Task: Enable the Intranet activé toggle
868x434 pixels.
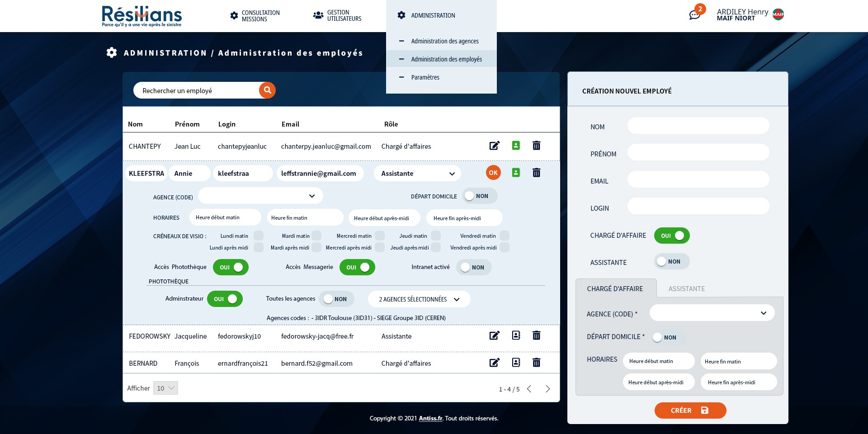Action: point(473,267)
